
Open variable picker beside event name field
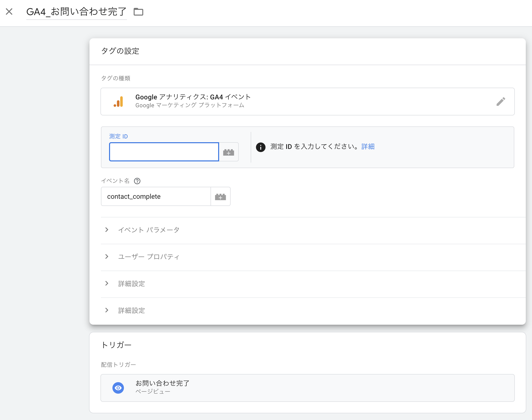click(x=220, y=197)
